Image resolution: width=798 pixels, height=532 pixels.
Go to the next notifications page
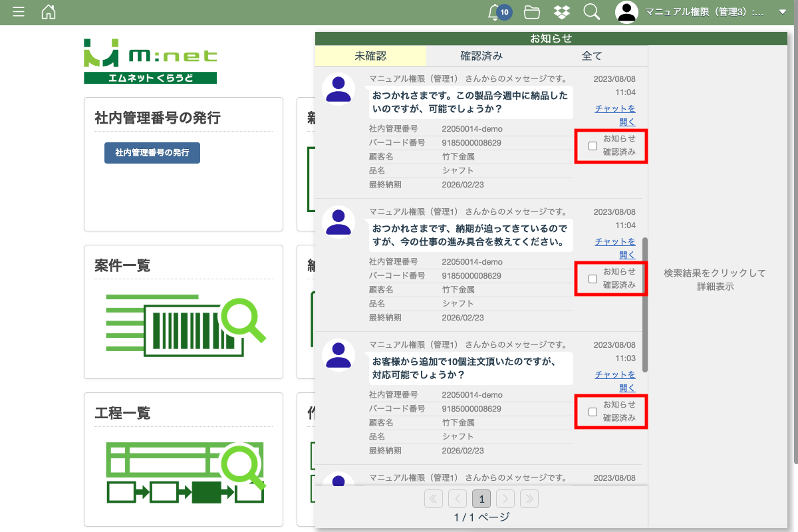[505, 499]
